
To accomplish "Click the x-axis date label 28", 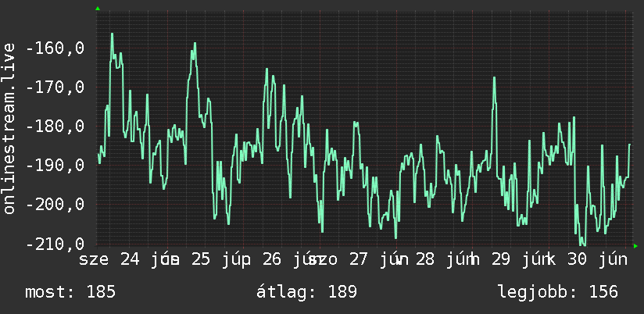I will [x=424, y=259].
